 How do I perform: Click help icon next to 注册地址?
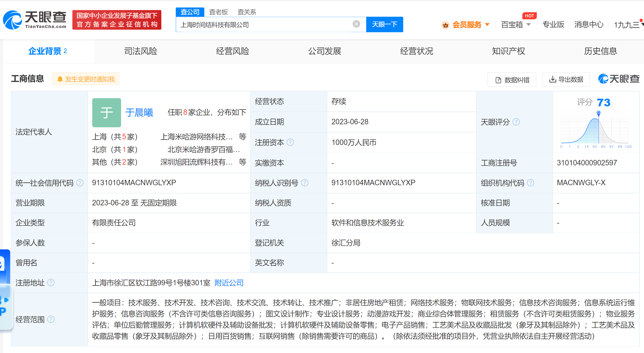[51, 283]
